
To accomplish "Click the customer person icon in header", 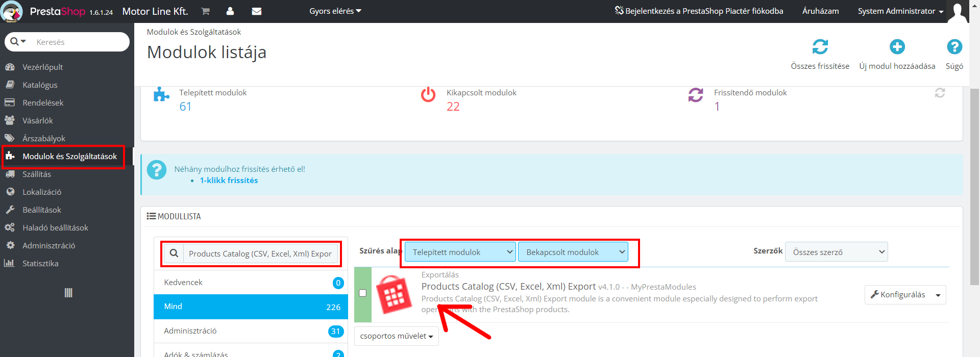I will coord(230,11).
